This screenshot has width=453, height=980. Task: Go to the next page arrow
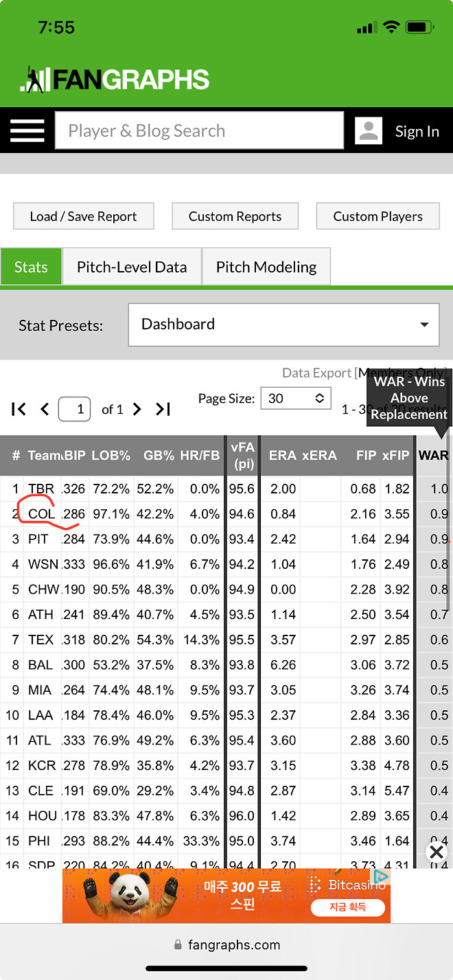(137, 410)
